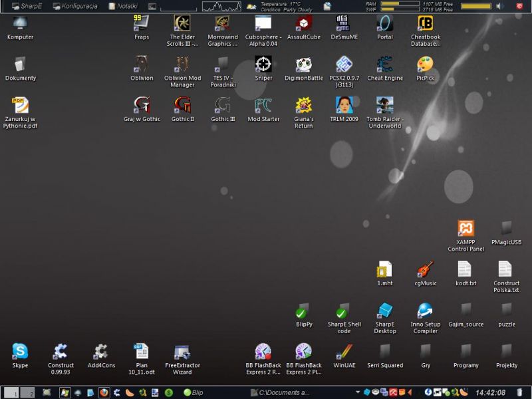532x399 pixels.
Task: Launch AssaultCube game icon
Action: pyautogui.click(x=304, y=28)
